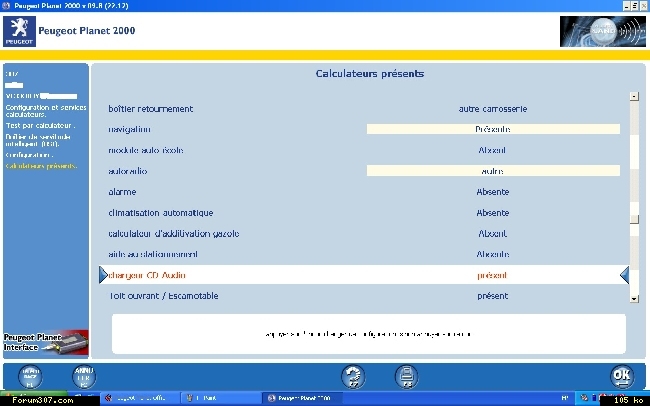Click the scrollbar down arrow
The image size is (650, 406).
[634, 298]
